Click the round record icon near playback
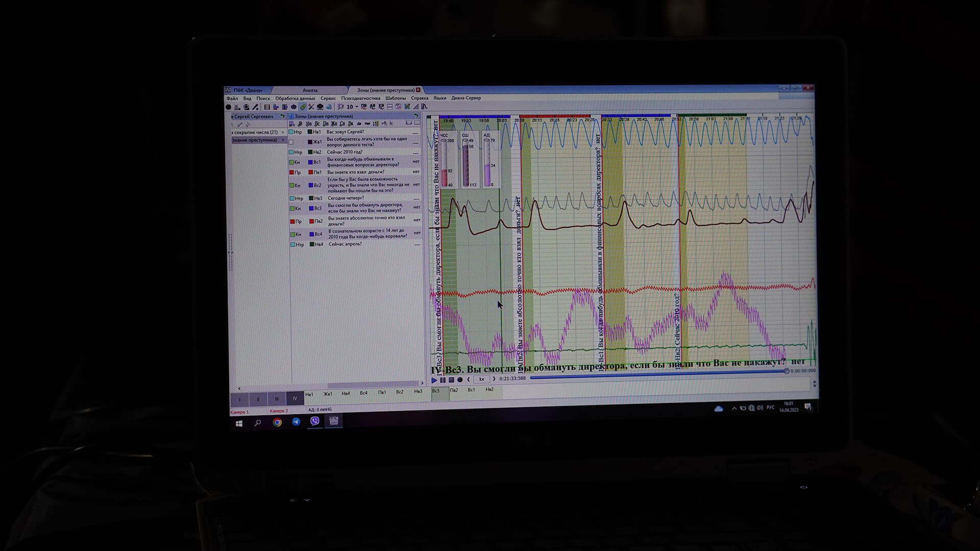Viewport: 980px width, 551px height. [x=460, y=380]
